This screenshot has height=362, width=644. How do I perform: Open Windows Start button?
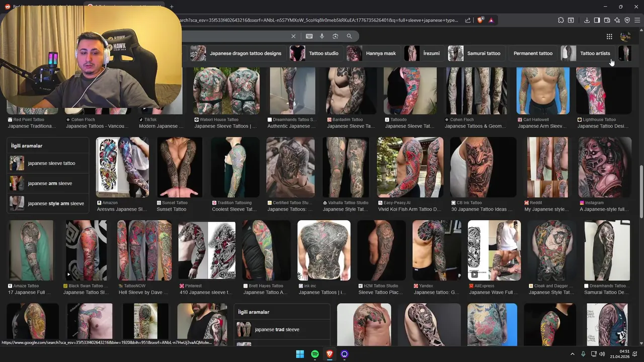click(x=300, y=354)
